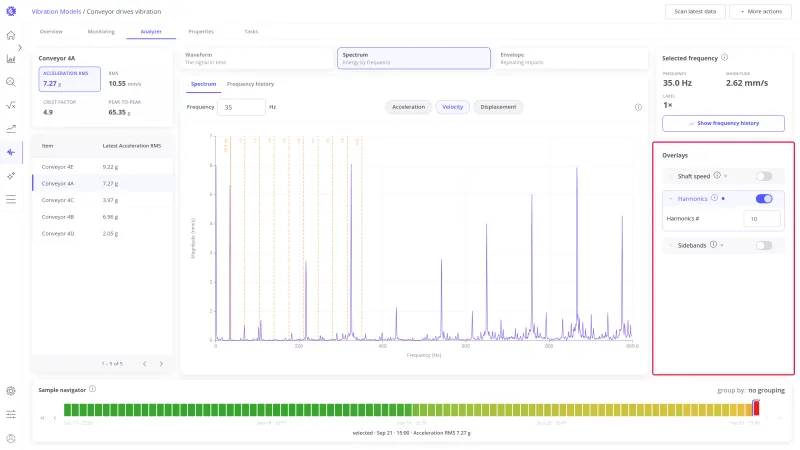The width and height of the screenshot is (800, 450).
Task: Select the Conveyor 4C row
Action: (x=103, y=200)
